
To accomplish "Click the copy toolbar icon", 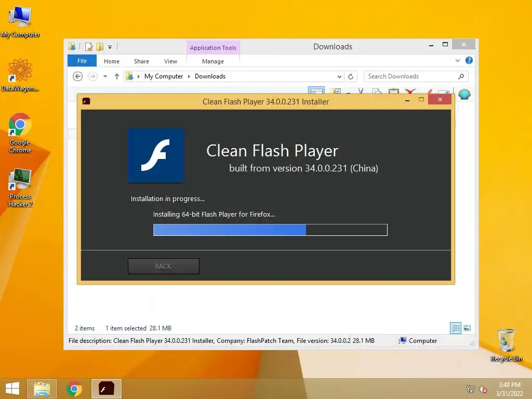I will [x=377, y=91].
